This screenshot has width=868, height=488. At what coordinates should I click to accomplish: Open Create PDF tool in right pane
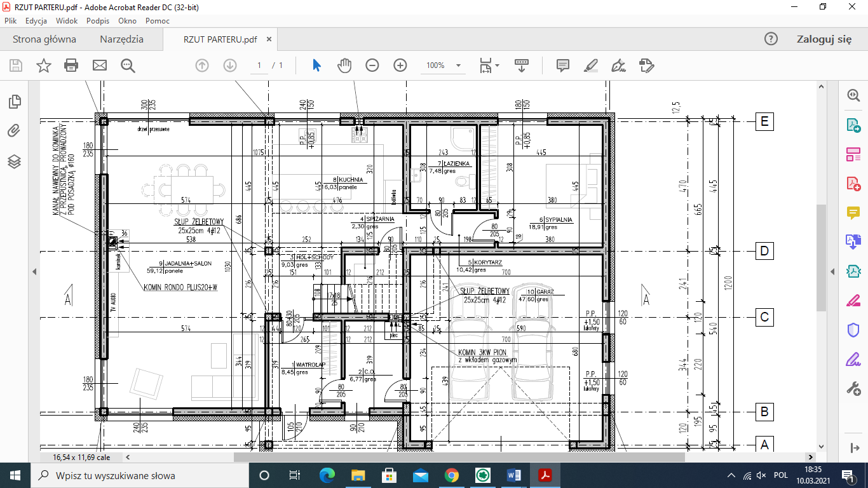[x=853, y=184]
